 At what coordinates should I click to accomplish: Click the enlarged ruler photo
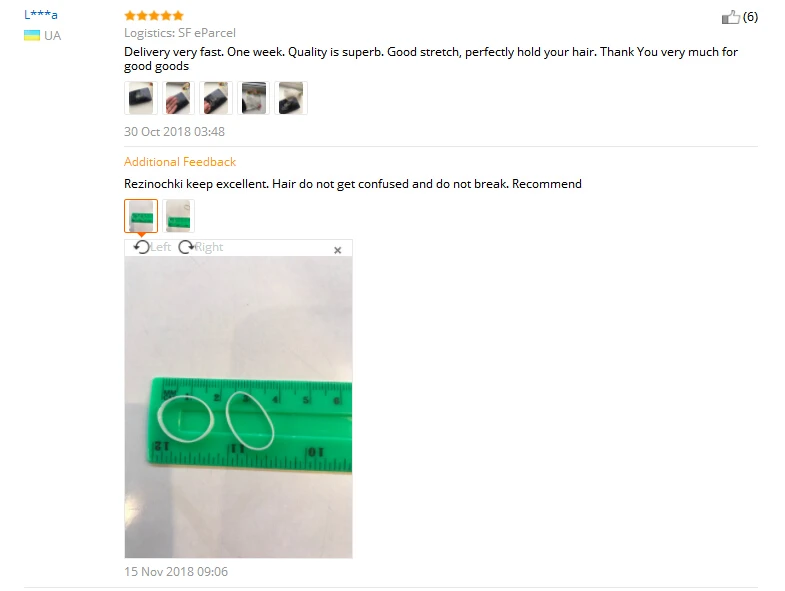coord(238,407)
